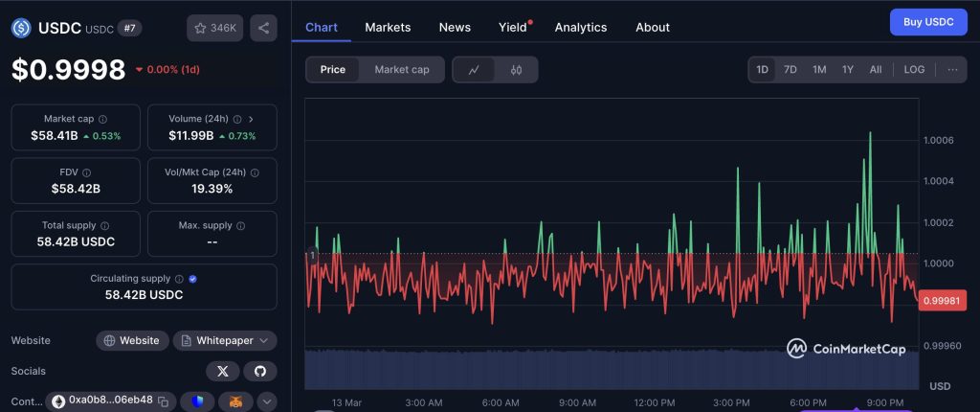This screenshot has width=980, height=412.
Task: Open the GitHub social icon
Action: (260, 372)
